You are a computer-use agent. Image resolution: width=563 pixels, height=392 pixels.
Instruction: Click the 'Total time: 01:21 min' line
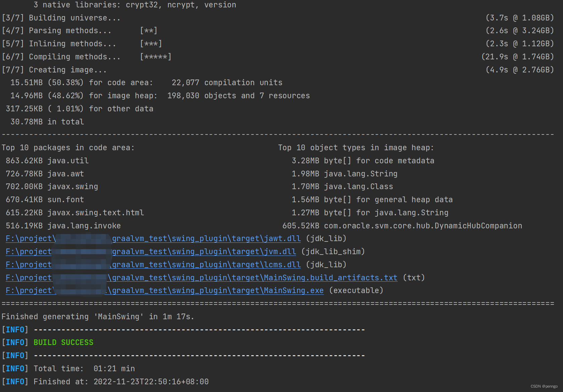tap(84, 369)
